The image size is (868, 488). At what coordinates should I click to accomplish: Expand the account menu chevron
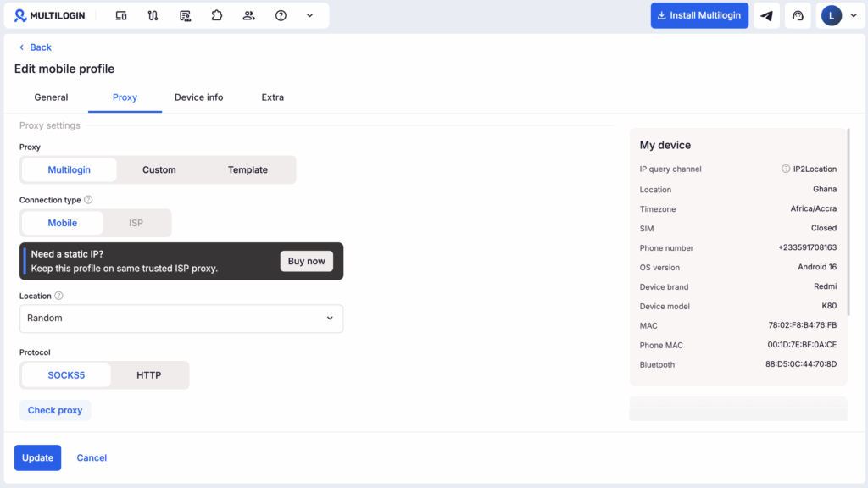click(854, 15)
